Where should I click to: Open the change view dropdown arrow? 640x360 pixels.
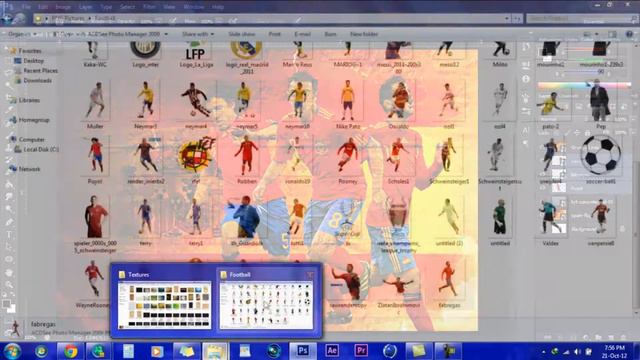point(597,34)
